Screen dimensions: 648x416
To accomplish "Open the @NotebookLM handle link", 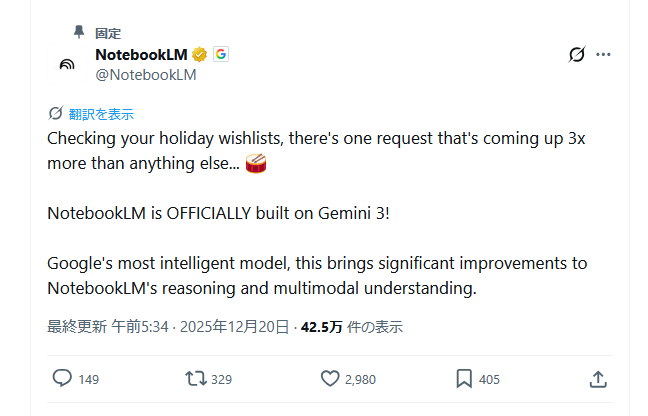I will click(x=145, y=74).
